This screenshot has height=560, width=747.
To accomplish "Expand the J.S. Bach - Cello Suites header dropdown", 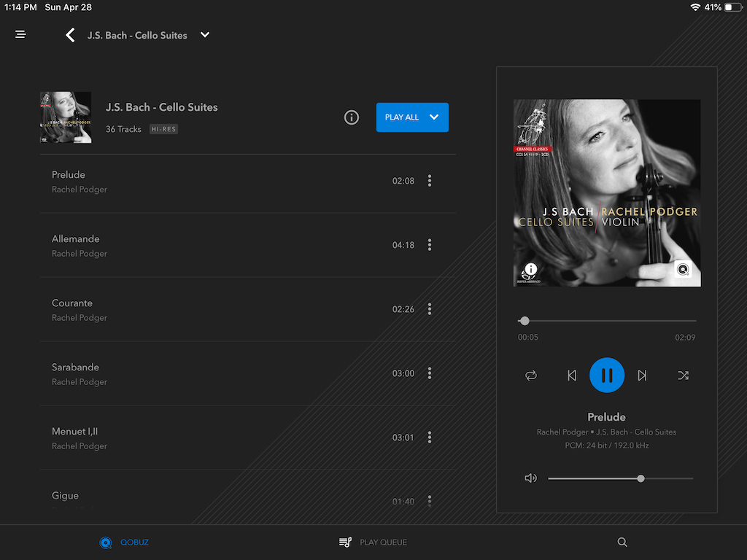I will (205, 35).
